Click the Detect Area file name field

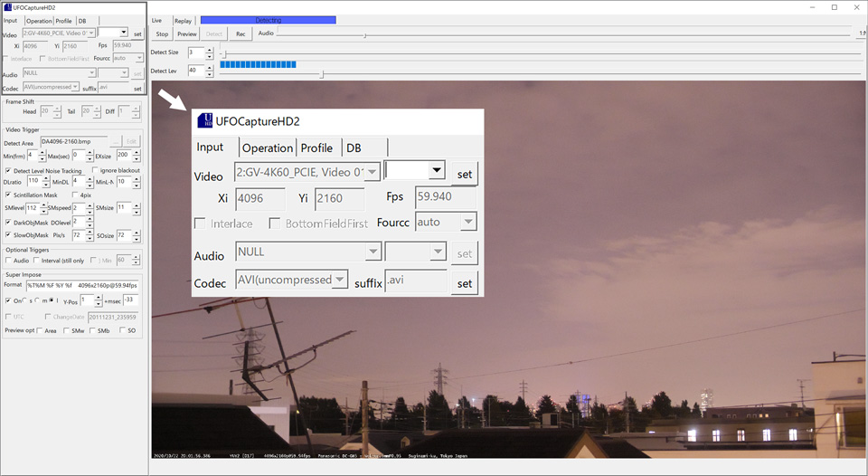click(73, 141)
